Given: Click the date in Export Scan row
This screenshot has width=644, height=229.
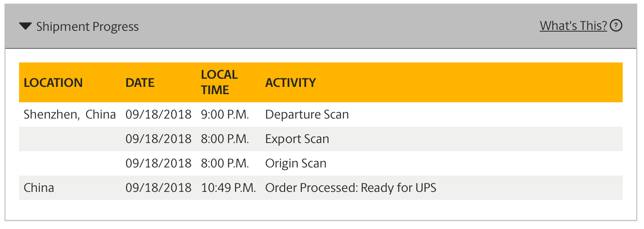Looking at the screenshot, I should coord(159,139).
